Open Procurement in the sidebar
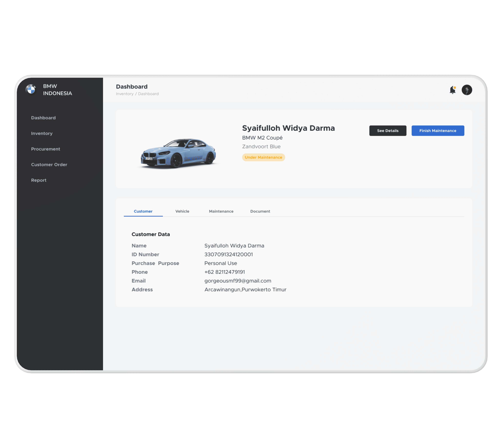 (x=46, y=149)
